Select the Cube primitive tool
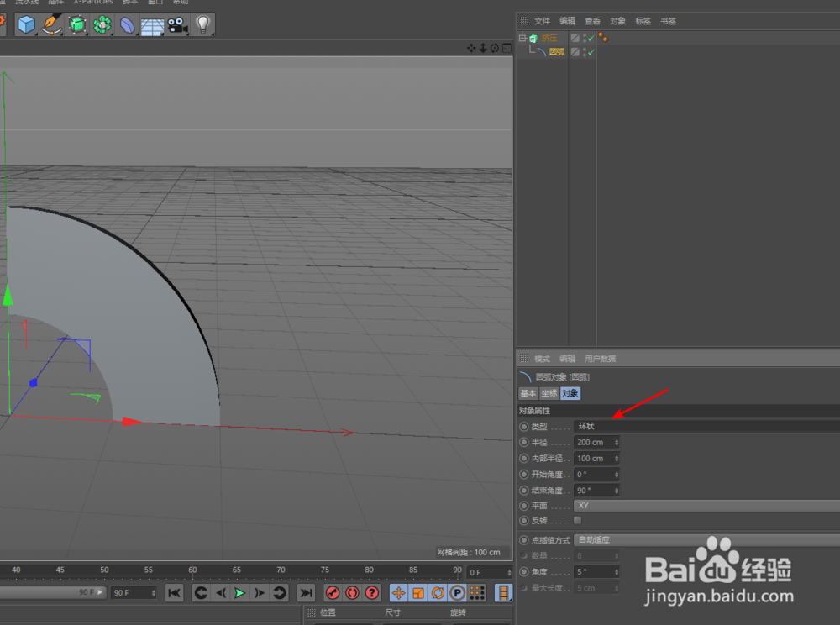This screenshot has width=840, height=625. click(26, 24)
